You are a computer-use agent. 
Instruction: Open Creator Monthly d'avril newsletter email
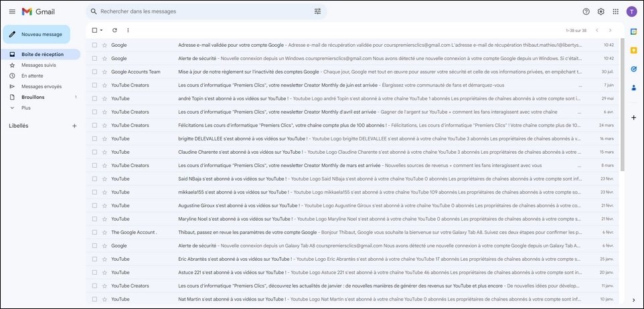coord(352,112)
